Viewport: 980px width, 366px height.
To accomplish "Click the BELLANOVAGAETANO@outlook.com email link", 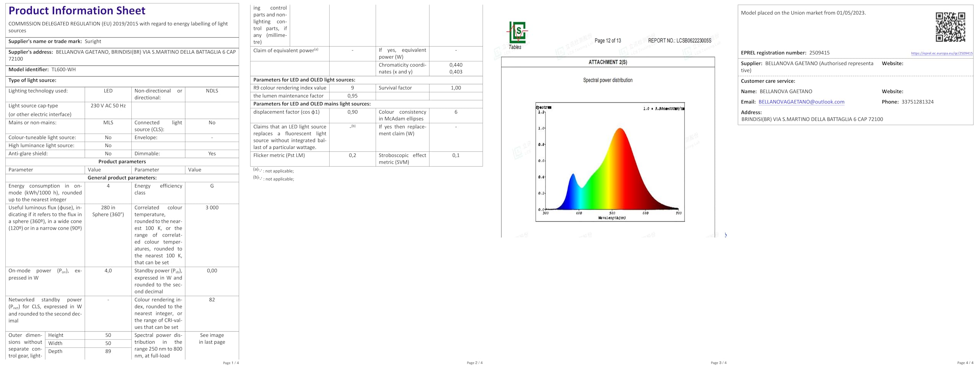I will [801, 102].
